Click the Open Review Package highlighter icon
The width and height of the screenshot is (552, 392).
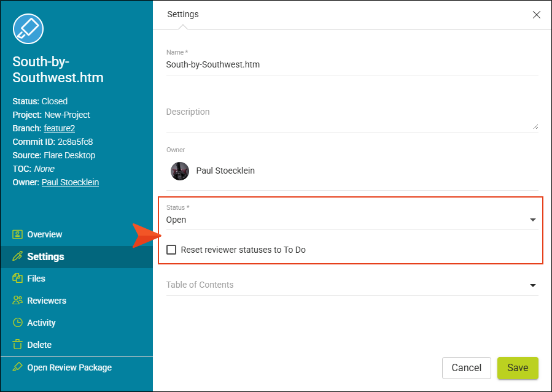[x=17, y=367]
